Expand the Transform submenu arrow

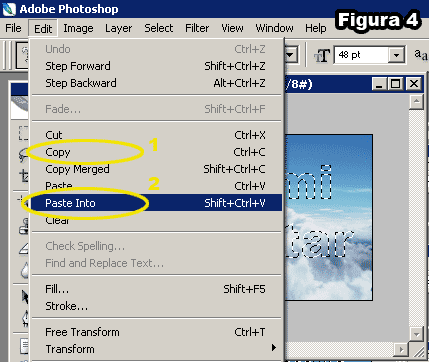pos(274,348)
